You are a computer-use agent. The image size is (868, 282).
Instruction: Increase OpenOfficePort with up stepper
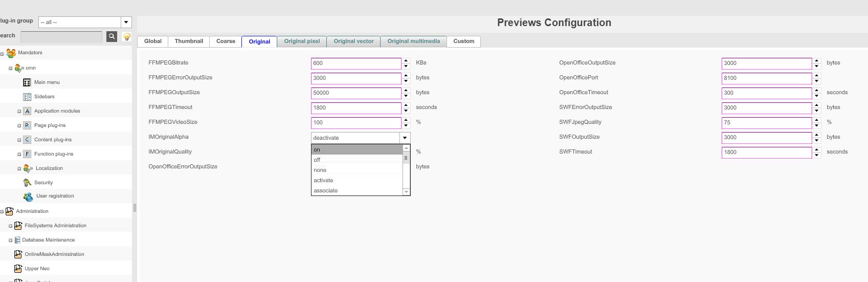tap(817, 75)
